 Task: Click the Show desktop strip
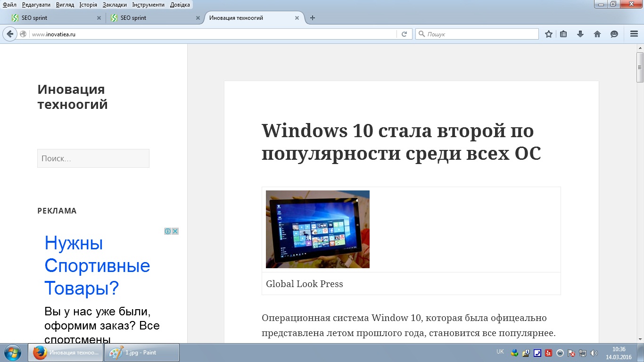[x=641, y=353]
